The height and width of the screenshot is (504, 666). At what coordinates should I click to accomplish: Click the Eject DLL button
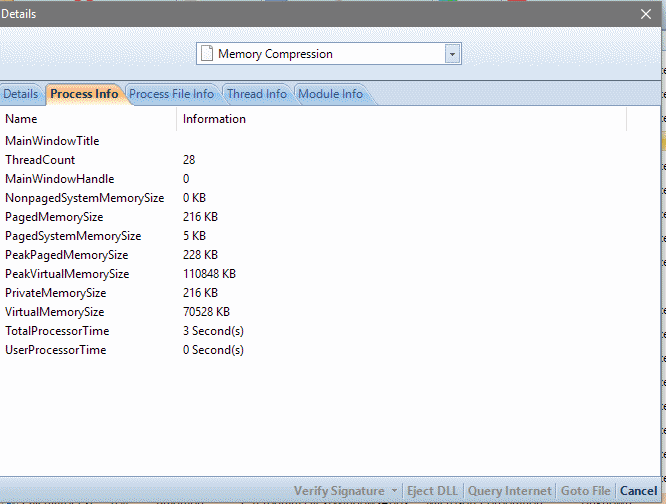pyautogui.click(x=434, y=491)
